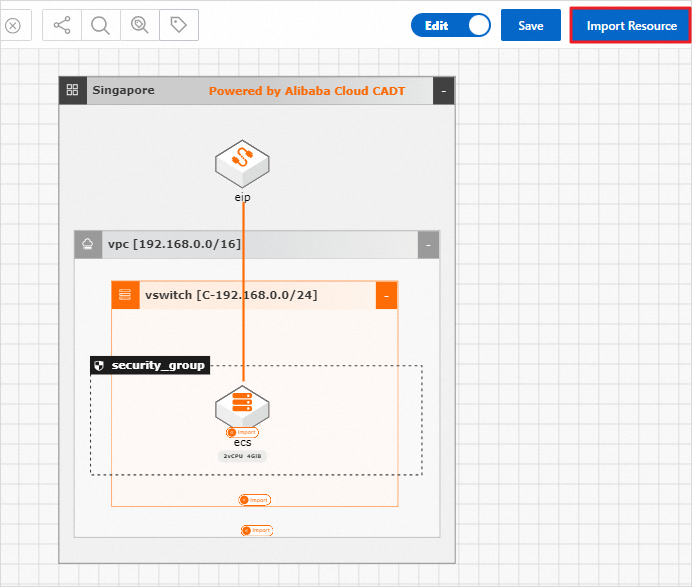Click the 2vCPU 4GiB spec tag
Screen dimensions: 692x587
pos(242,456)
